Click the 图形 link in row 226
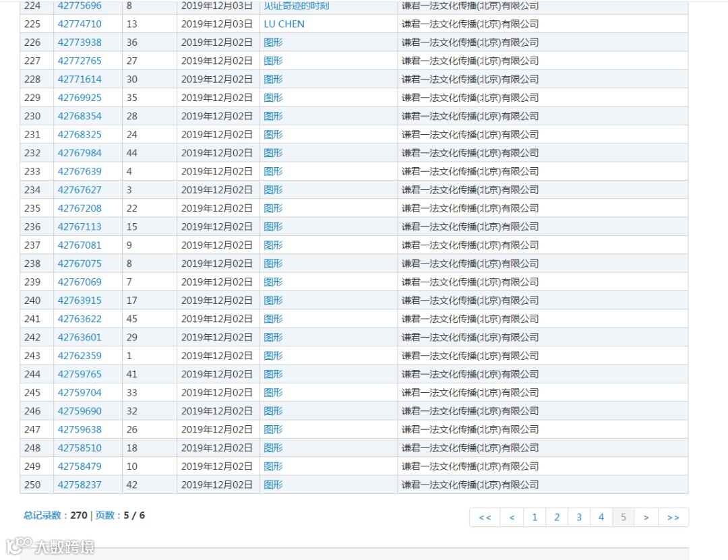Viewport: 728px width, 560px height. (x=273, y=42)
